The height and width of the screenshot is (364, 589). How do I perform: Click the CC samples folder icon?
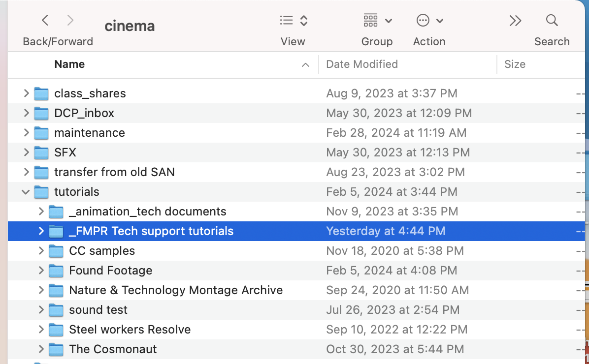[x=56, y=251]
